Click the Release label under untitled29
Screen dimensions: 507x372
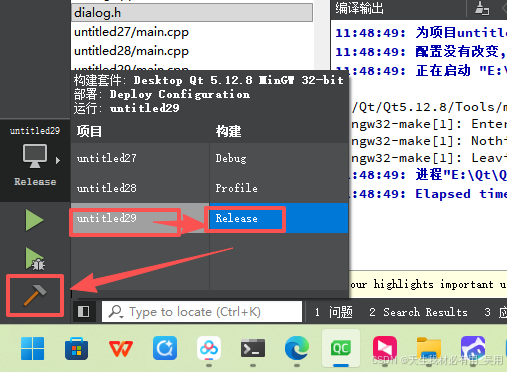[35, 182]
